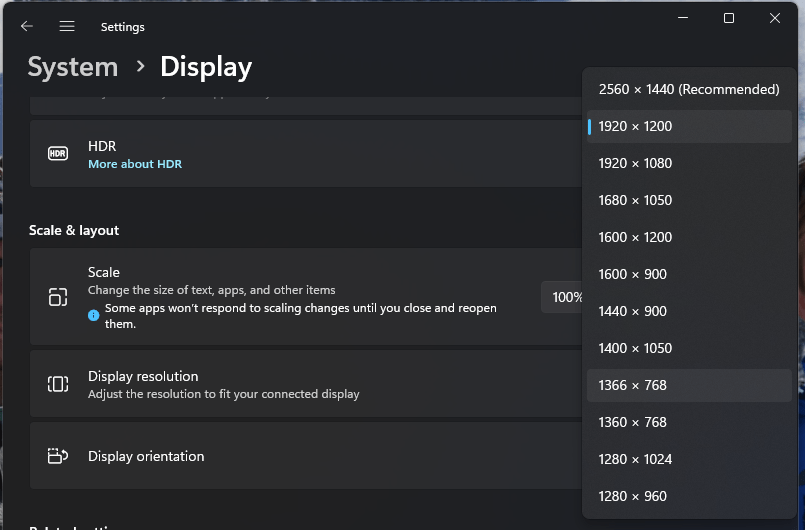
Task: Click the Display resolution icon
Action: coord(58,384)
